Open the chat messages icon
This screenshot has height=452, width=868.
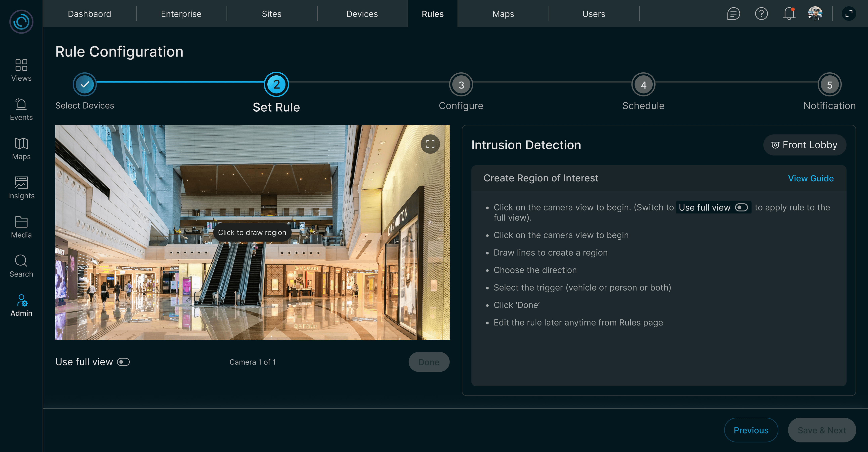point(733,14)
